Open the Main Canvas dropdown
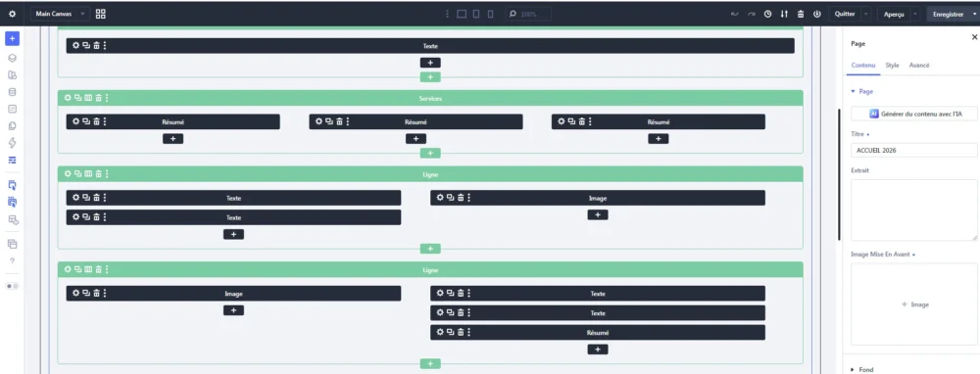 (x=60, y=14)
